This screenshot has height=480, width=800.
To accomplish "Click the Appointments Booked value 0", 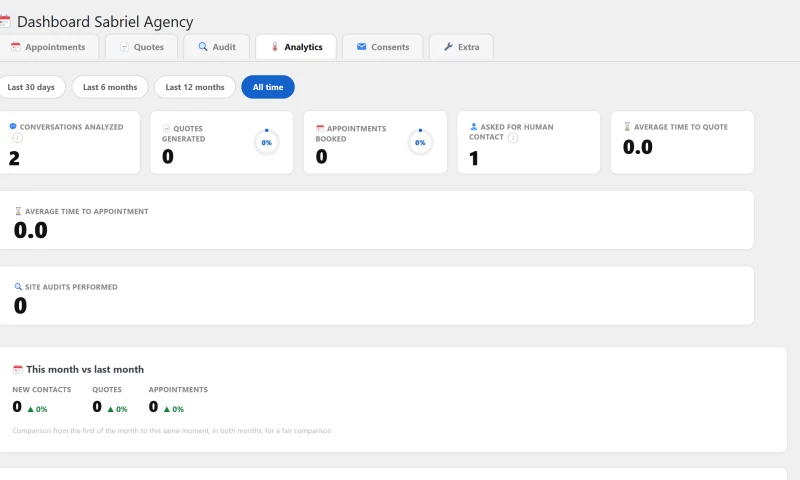I will [321, 157].
